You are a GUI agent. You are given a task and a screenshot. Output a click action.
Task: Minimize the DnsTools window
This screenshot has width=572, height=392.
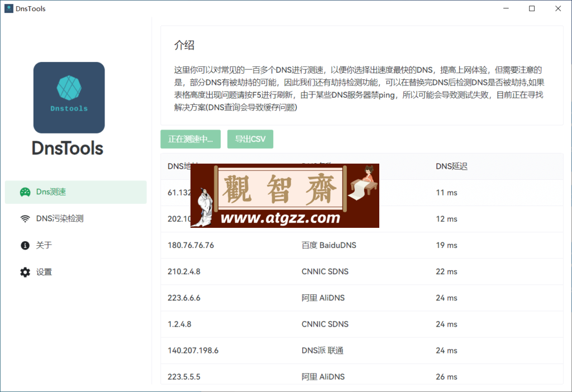(x=506, y=8)
